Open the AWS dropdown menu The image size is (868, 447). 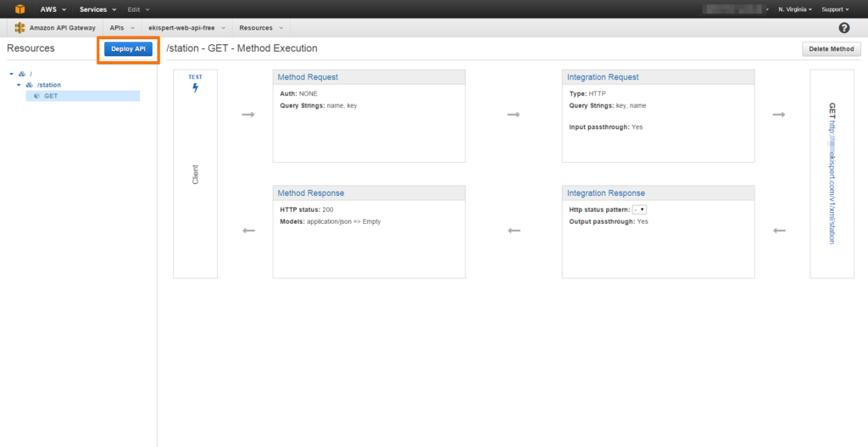53,9
